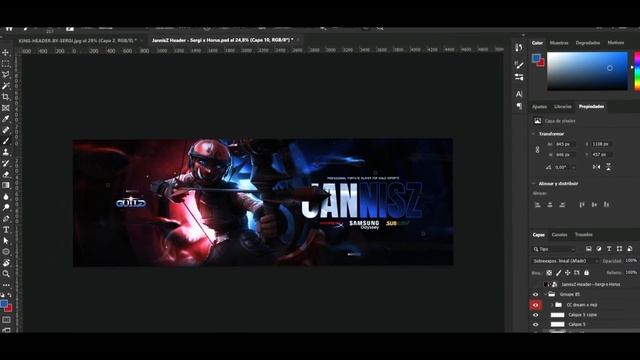Collapse the Groupe 85 group
Image resolution: width=640 pixels, height=360 pixels.
coord(546,294)
